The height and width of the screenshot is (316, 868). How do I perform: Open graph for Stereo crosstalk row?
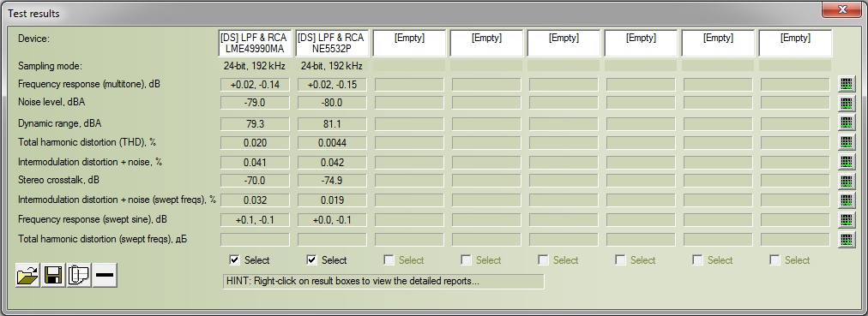[847, 182]
